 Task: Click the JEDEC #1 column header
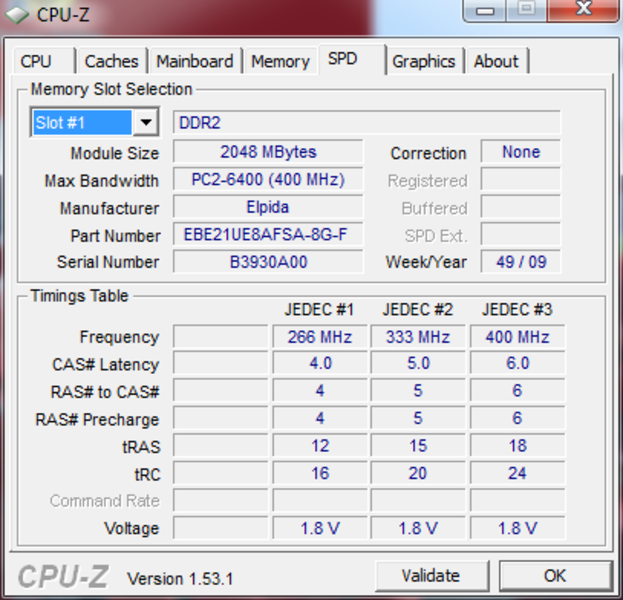319,310
